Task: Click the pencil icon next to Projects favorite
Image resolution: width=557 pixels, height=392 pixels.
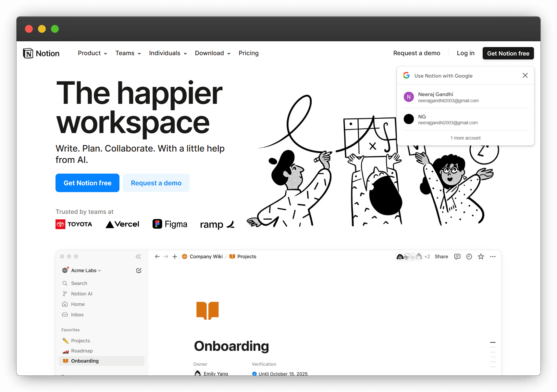Action: coord(66,341)
